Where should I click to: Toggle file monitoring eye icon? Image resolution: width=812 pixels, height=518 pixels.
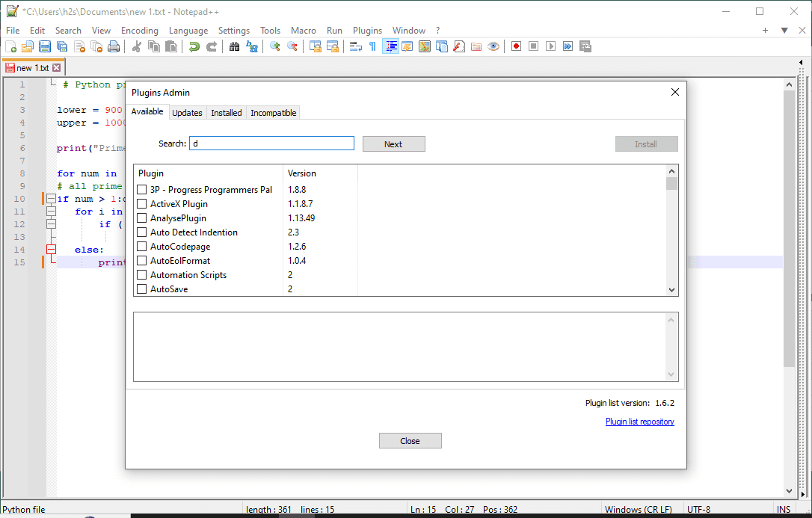493,46
